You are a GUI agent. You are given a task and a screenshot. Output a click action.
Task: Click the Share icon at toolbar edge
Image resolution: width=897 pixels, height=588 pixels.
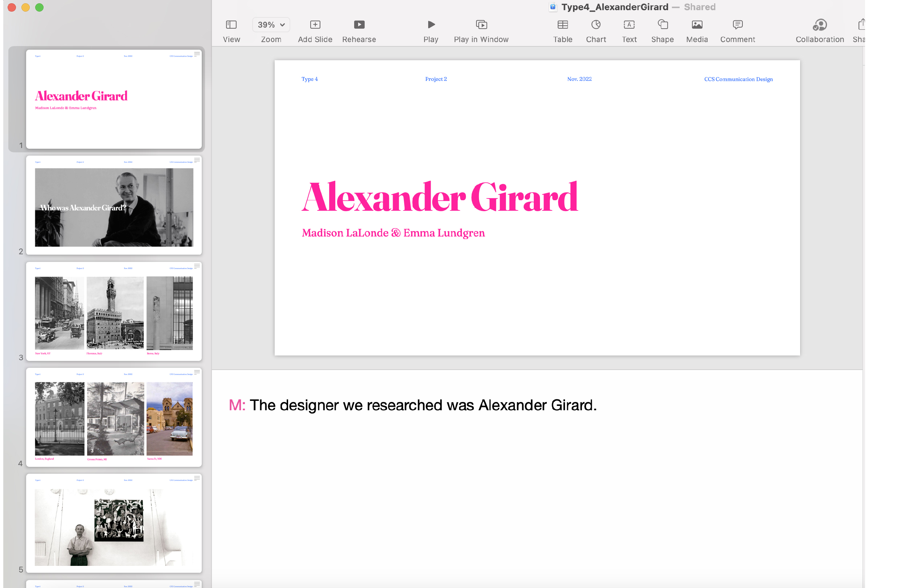[x=861, y=24]
